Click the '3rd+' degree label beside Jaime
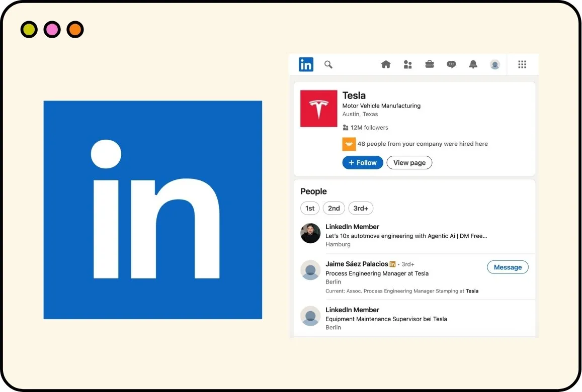582x392 pixels. point(408,264)
